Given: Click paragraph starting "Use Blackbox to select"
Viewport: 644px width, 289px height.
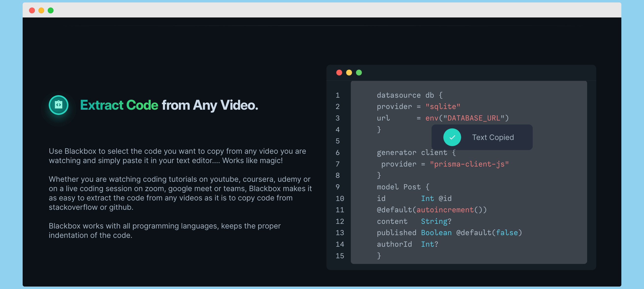Looking at the screenshot, I should pos(177,156).
